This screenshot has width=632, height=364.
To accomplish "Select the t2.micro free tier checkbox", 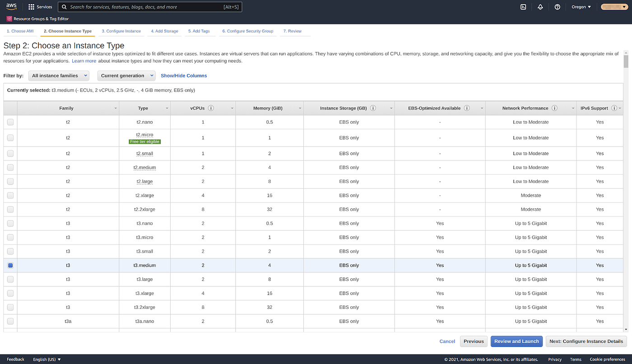I will (x=10, y=138).
